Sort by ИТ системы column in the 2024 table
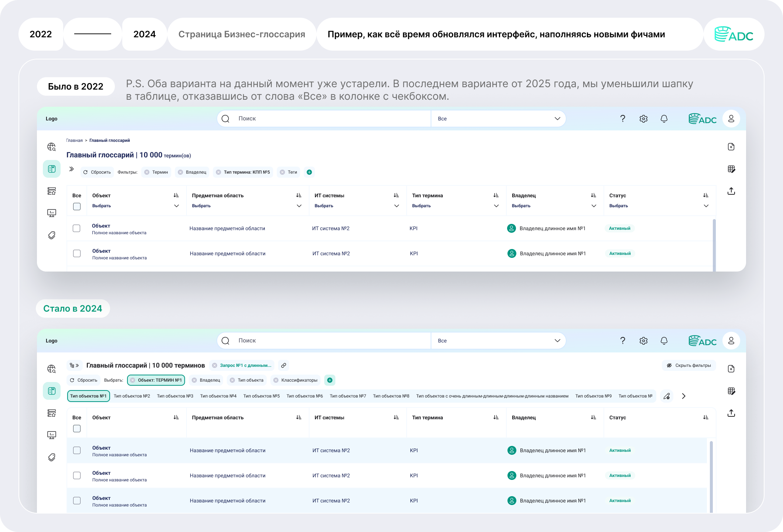Image resolution: width=783 pixels, height=532 pixels. [x=396, y=417]
